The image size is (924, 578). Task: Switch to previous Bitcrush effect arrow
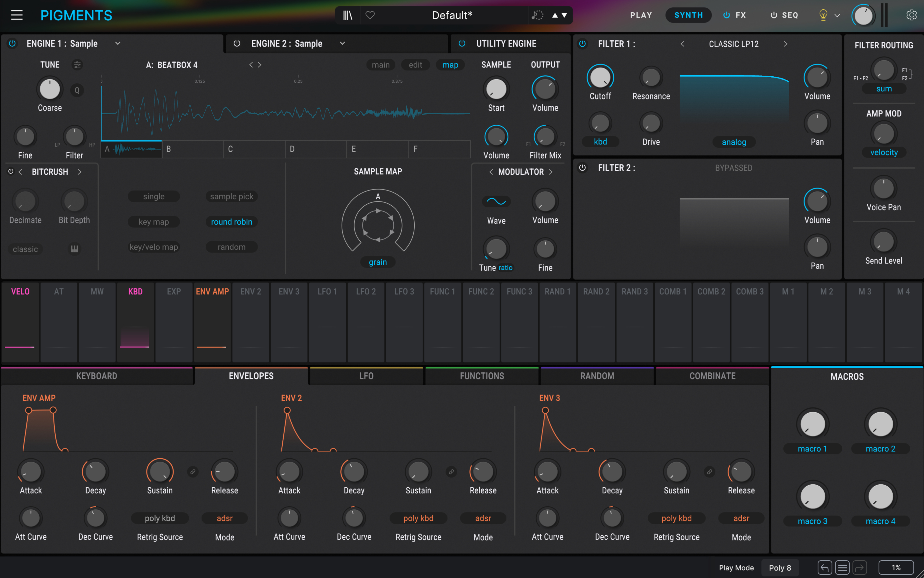20,172
